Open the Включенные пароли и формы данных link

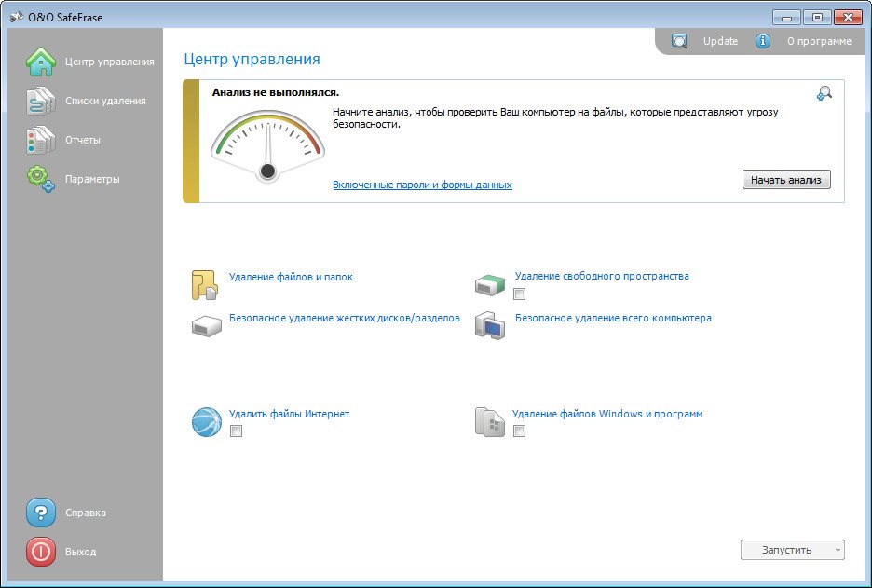pos(422,185)
